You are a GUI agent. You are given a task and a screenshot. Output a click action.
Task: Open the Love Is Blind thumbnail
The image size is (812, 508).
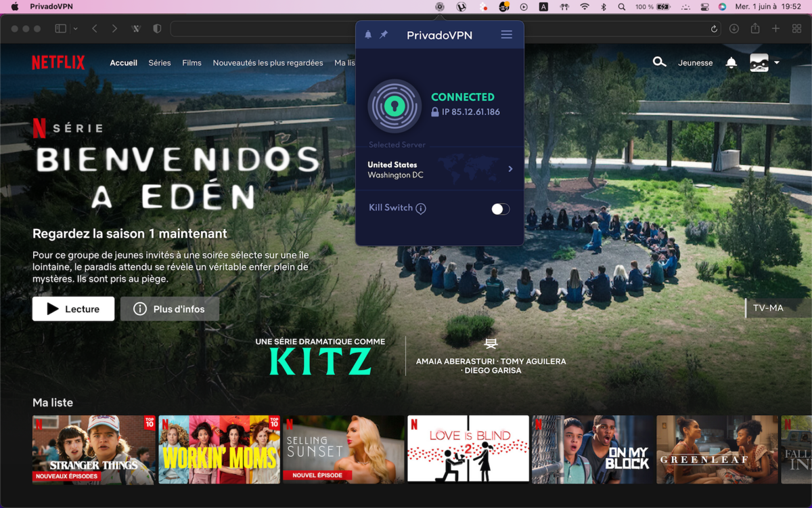tap(468, 450)
